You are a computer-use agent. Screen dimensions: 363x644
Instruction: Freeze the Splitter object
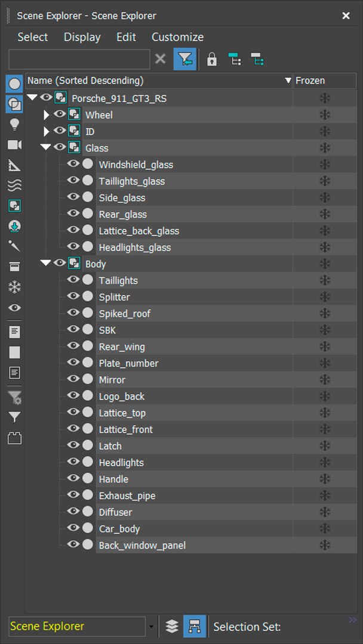click(x=325, y=297)
